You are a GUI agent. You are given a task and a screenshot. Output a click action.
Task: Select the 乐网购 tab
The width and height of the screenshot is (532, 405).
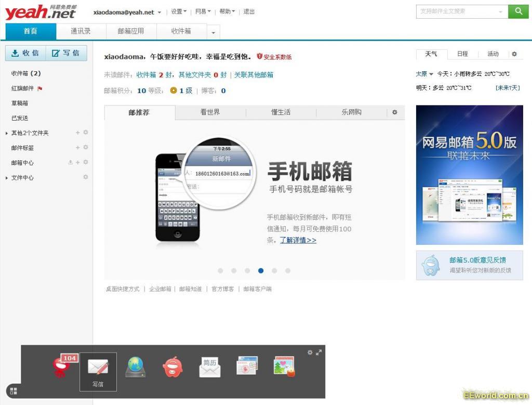click(x=352, y=112)
